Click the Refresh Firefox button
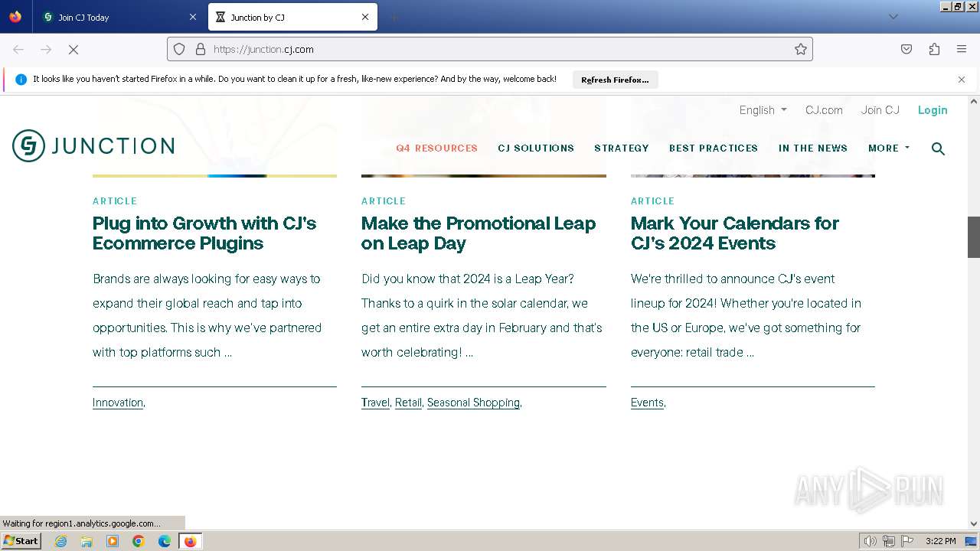The height and width of the screenshot is (551, 980). (615, 80)
